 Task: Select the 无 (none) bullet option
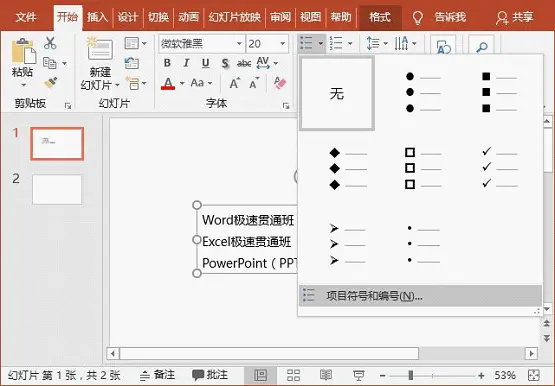coord(337,93)
